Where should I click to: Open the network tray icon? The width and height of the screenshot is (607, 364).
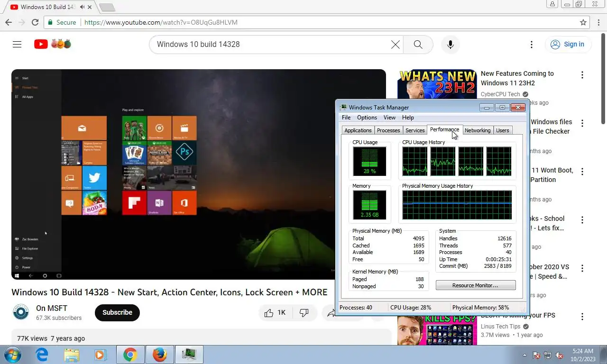coord(548,355)
